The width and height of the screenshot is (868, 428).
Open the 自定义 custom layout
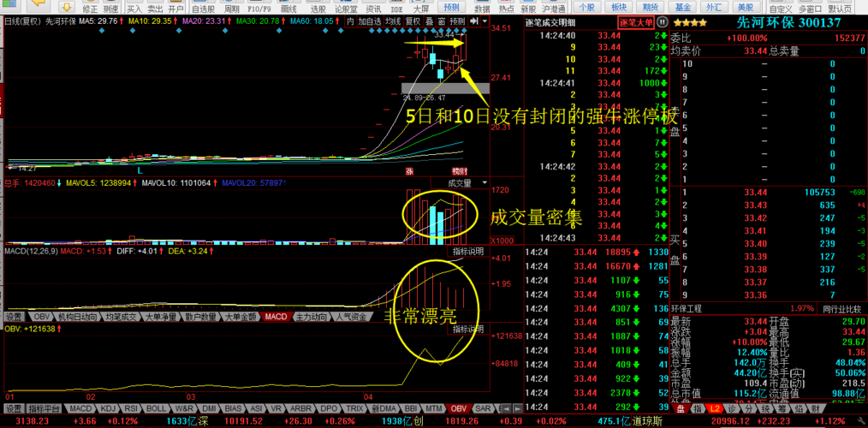[781, 7]
